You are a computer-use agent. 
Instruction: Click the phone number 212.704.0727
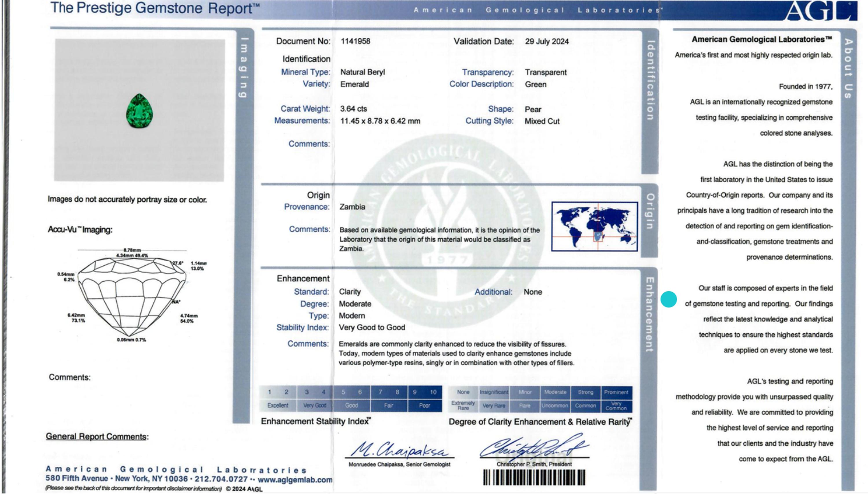221,479
